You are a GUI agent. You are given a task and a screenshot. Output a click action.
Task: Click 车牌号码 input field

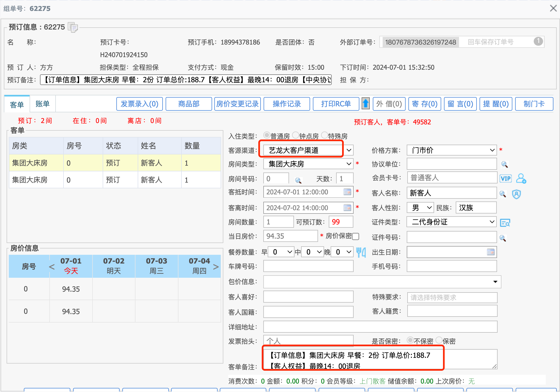(308, 266)
